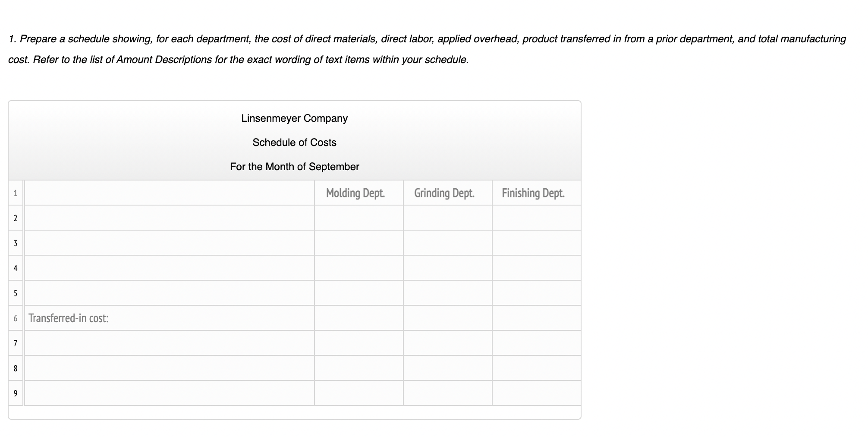Click the description cell in row 2

pyautogui.click(x=168, y=218)
